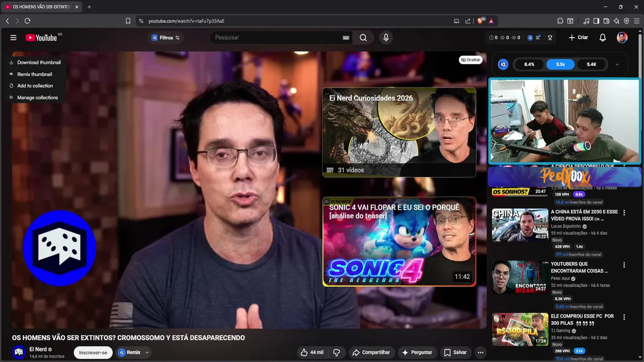
Task: Bookmark this page from the address bar
Action: click(128, 21)
